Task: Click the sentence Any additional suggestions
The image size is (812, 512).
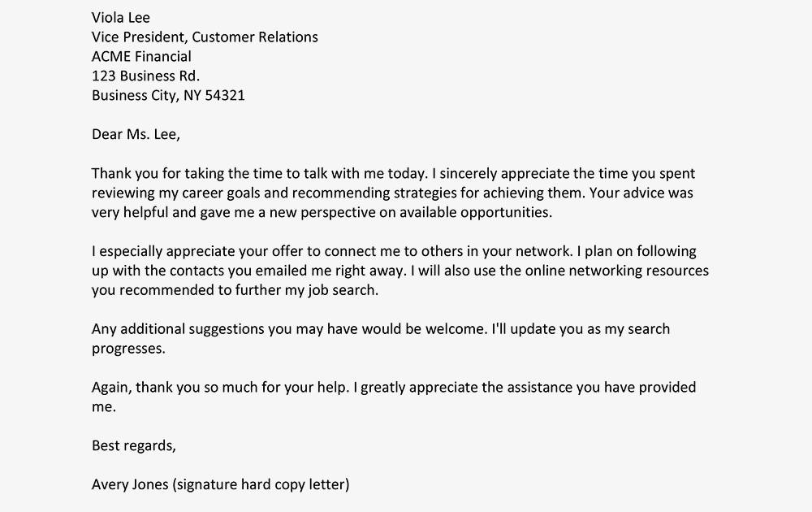Action: pyautogui.click(x=290, y=329)
